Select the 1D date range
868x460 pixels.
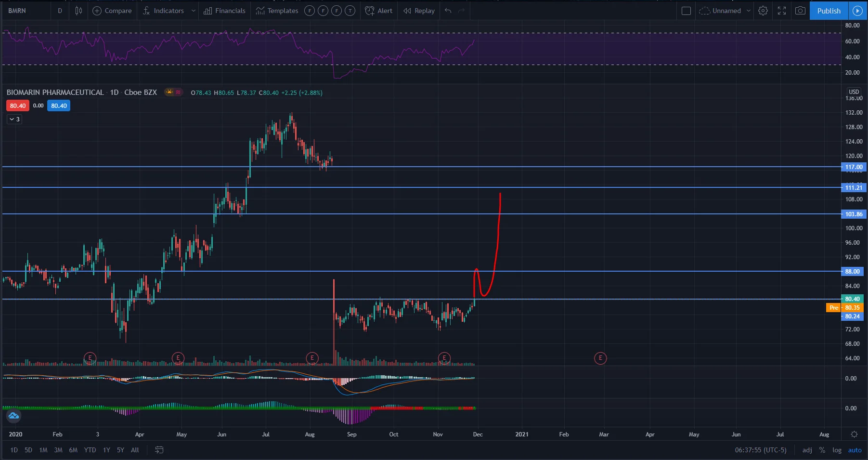(x=14, y=450)
